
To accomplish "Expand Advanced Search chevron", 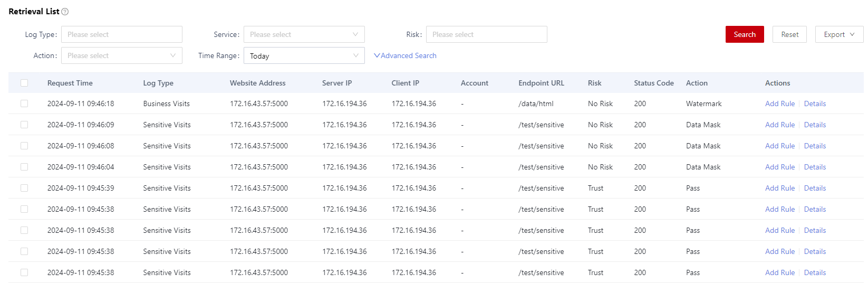I will pyautogui.click(x=377, y=55).
